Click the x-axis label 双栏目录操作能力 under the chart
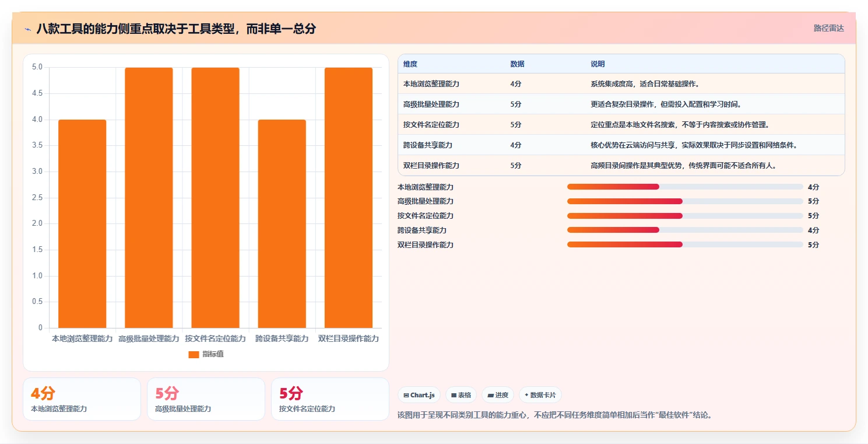This screenshot has width=868, height=444. pyautogui.click(x=349, y=338)
